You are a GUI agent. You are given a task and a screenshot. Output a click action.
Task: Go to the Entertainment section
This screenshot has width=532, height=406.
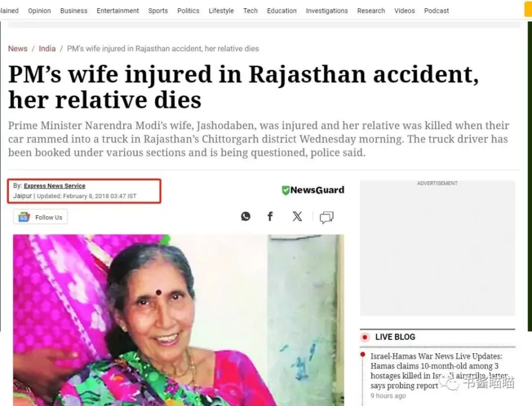[x=117, y=11]
